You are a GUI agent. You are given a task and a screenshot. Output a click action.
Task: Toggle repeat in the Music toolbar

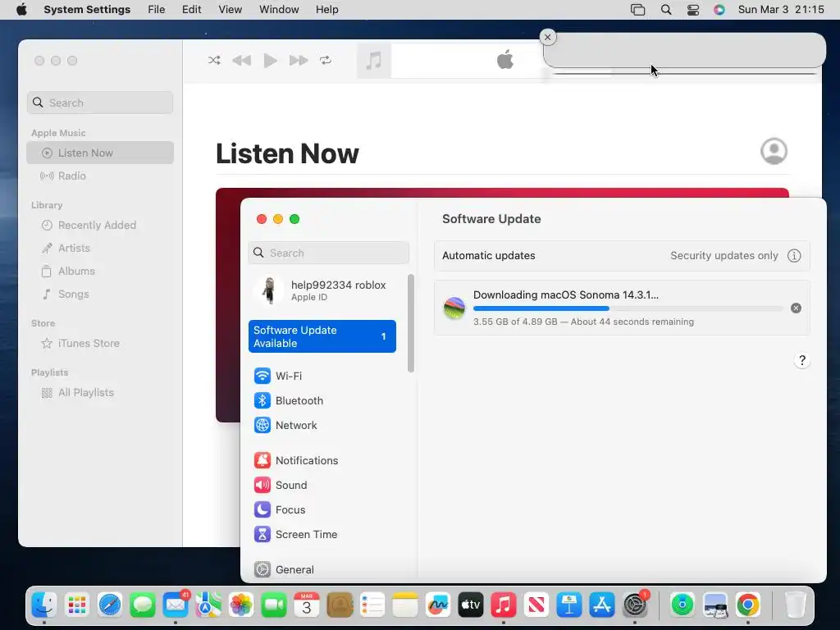click(x=326, y=61)
